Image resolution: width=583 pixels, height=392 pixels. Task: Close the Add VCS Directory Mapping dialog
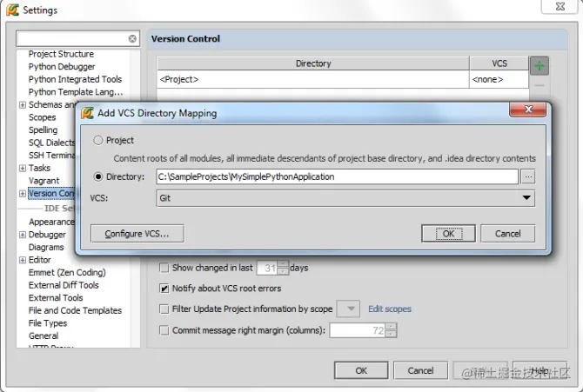[527, 110]
